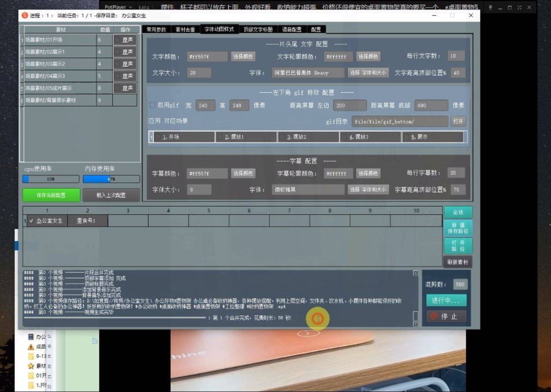Toggle 原声 checkbox for 02展示1 row
The width and height of the screenshot is (551, 392).
coord(118,52)
